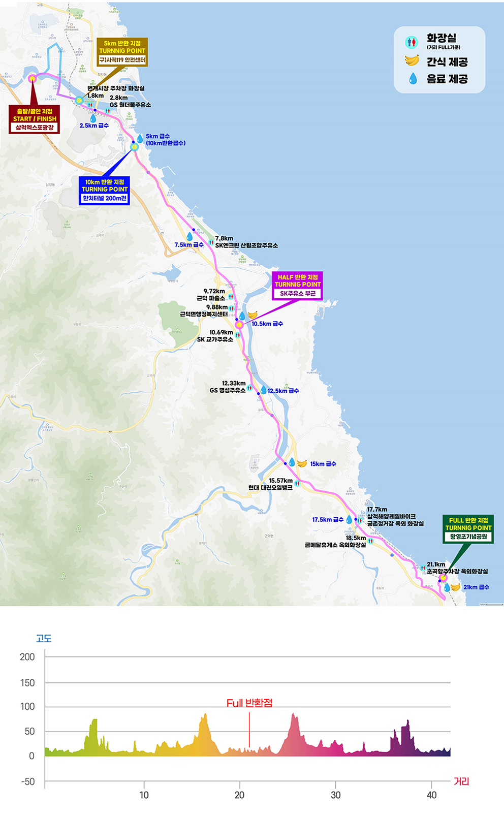Click the text '한치터널 200m전'
504x817 pixels.
tap(105, 198)
